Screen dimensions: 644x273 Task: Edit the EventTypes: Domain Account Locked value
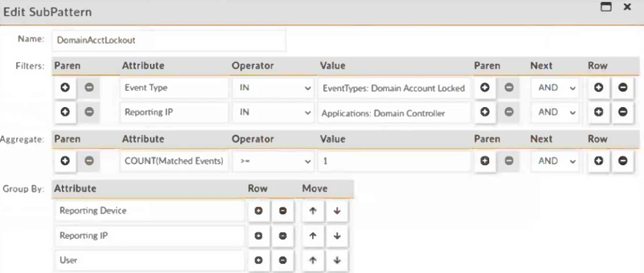(393, 88)
